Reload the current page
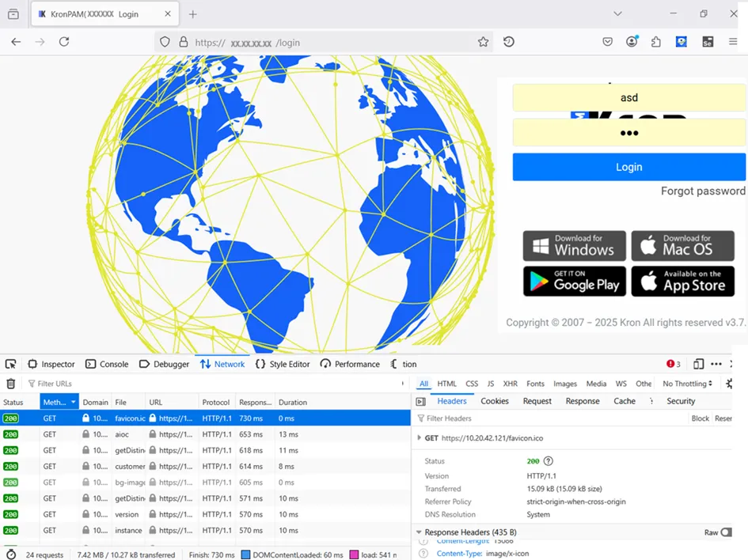This screenshot has width=748, height=560. tap(64, 42)
